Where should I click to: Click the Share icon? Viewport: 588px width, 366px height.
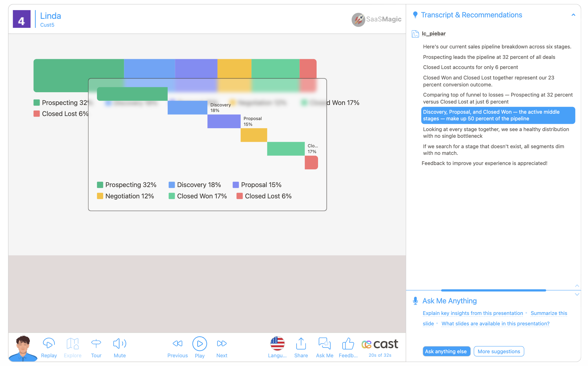click(x=301, y=344)
